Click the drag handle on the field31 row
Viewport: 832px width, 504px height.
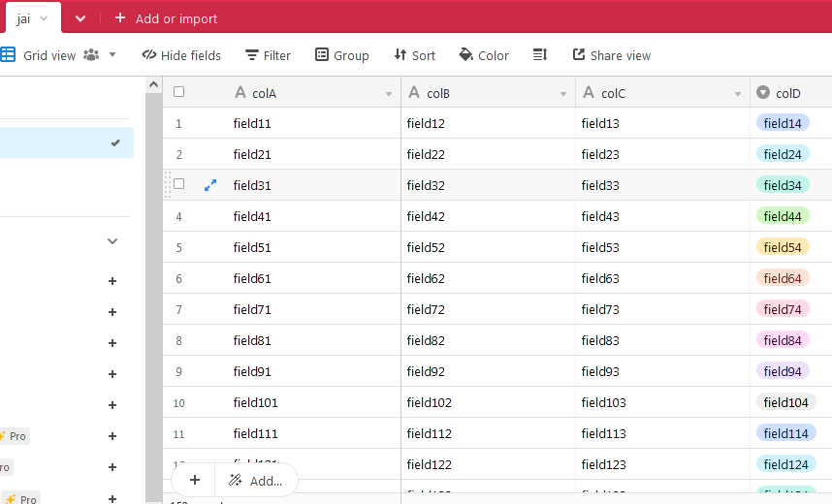tap(168, 184)
